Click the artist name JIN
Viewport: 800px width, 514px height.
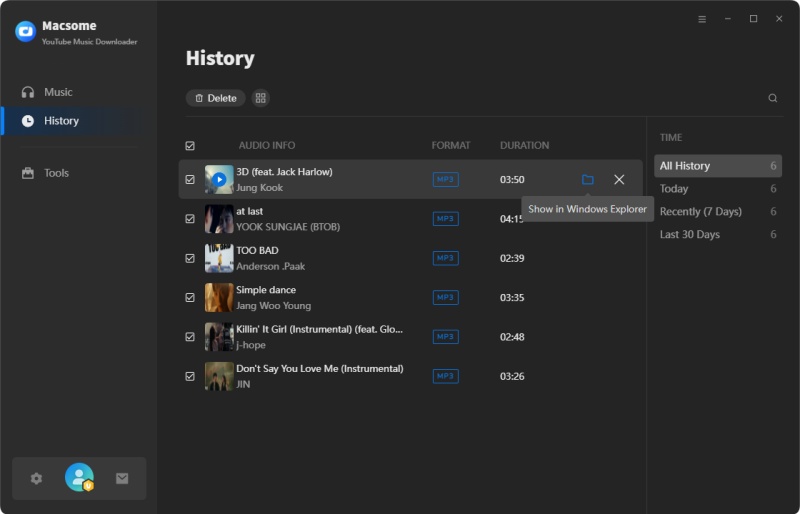pos(243,384)
